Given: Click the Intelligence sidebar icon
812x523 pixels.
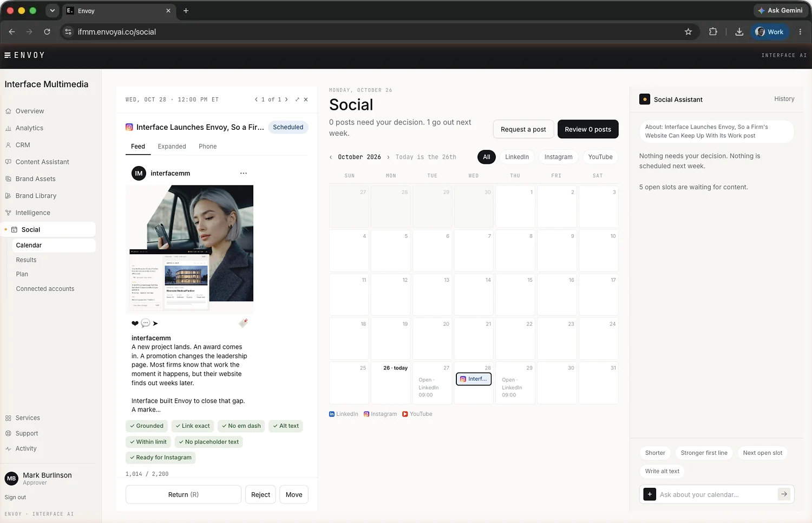Looking at the screenshot, I should point(8,213).
